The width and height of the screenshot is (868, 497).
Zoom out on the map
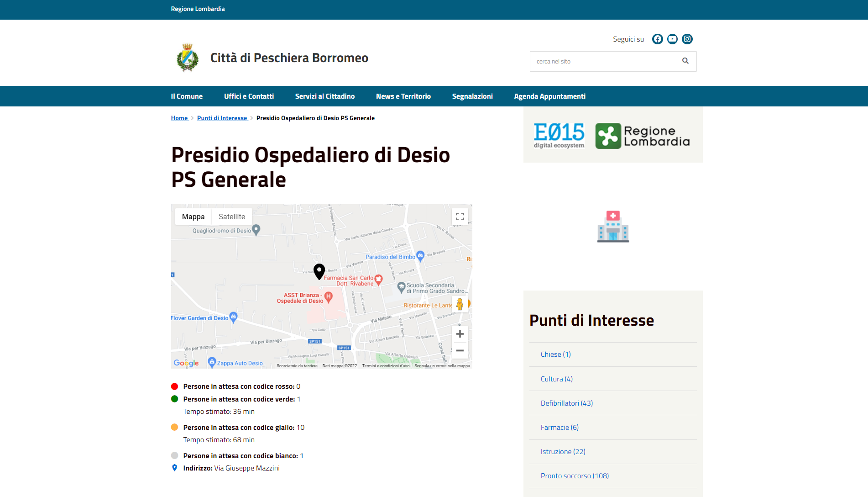pos(460,351)
